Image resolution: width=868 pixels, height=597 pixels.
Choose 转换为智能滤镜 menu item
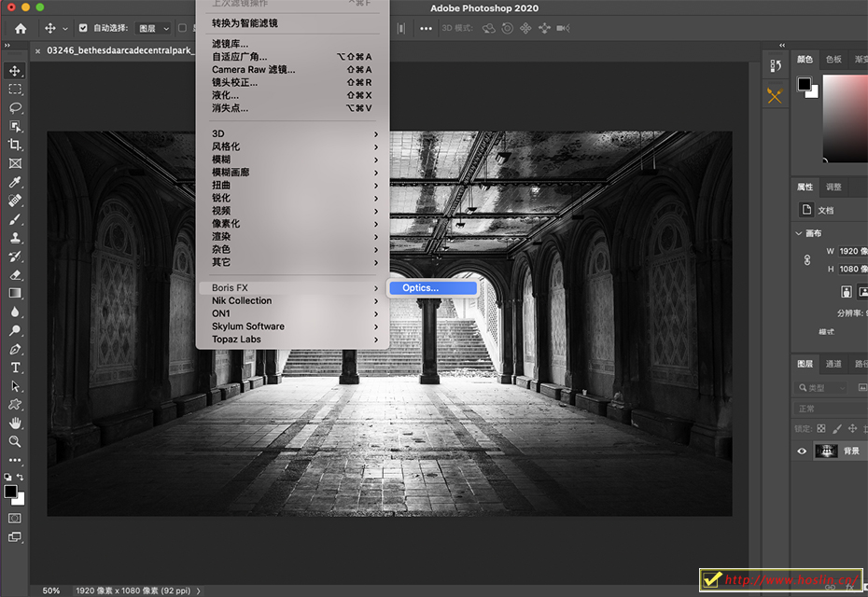(x=294, y=23)
